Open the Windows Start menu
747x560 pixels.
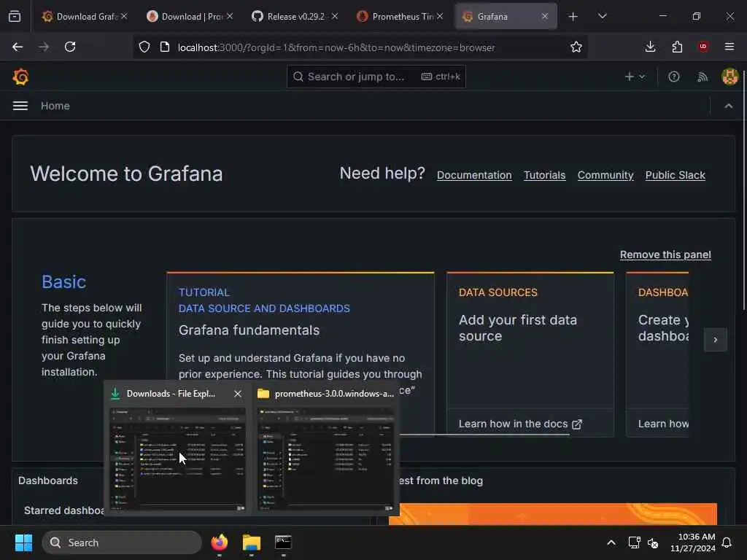(23, 542)
